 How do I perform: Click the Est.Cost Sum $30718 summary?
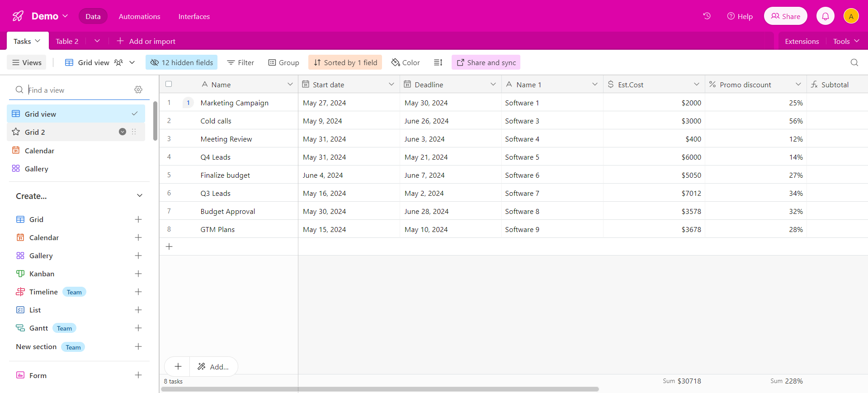[x=682, y=381]
